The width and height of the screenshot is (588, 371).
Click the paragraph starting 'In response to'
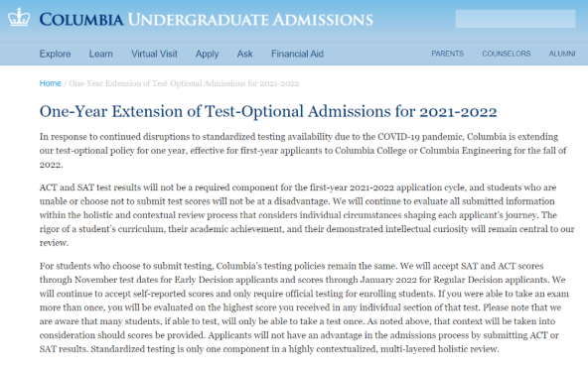[303, 151]
